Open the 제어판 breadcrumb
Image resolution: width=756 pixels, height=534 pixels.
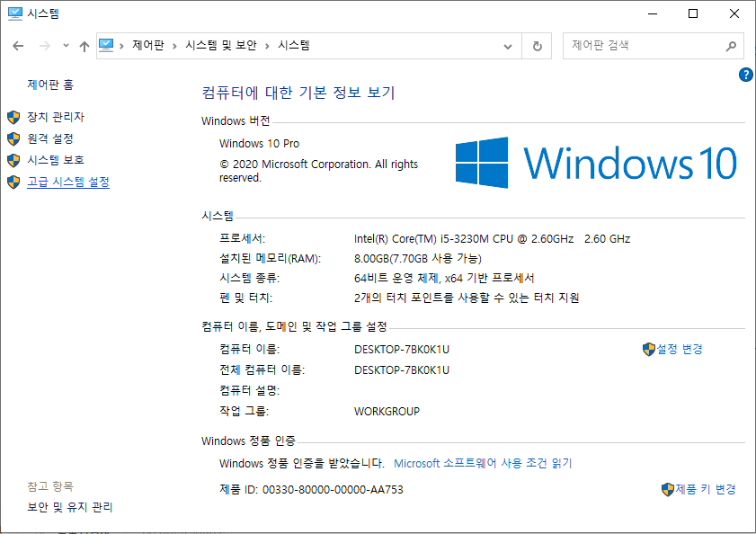click(148, 45)
